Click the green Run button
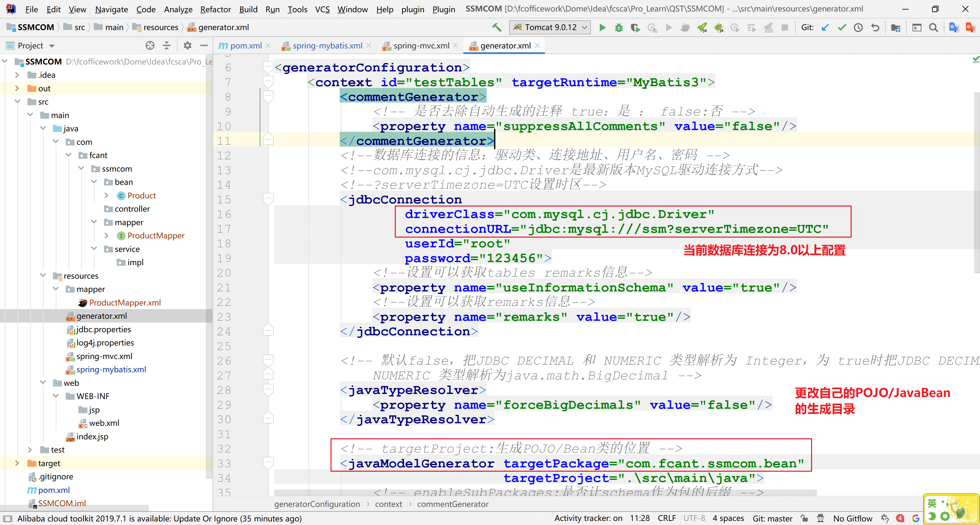Image resolution: width=980 pixels, height=525 pixels. click(x=602, y=27)
